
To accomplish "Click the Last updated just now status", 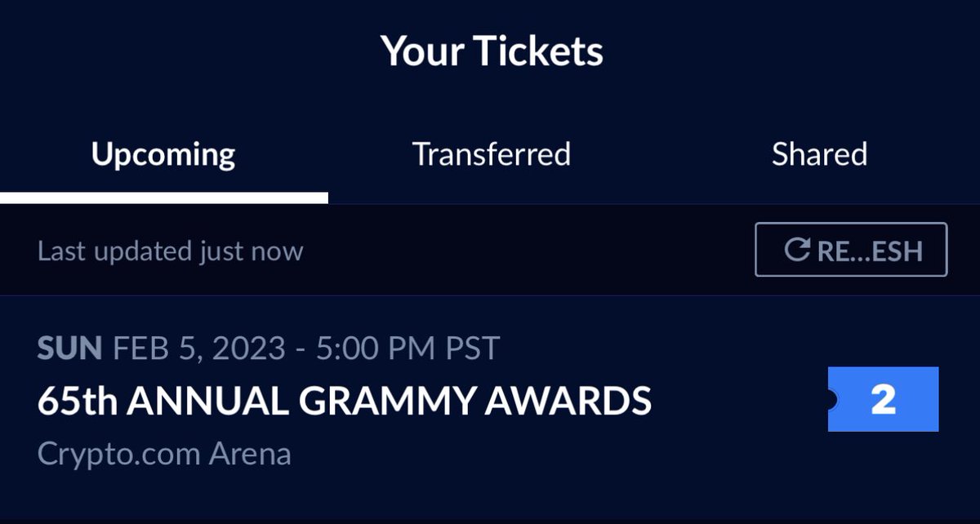I will pos(170,251).
